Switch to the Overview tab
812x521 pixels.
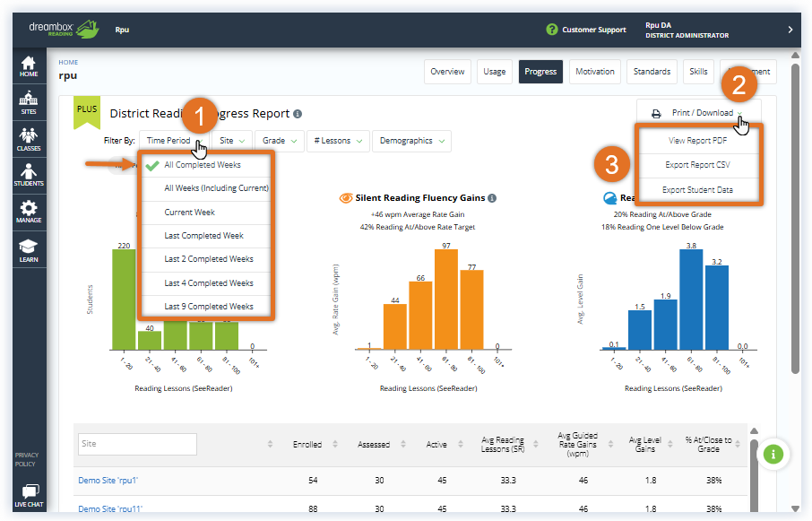click(x=447, y=72)
